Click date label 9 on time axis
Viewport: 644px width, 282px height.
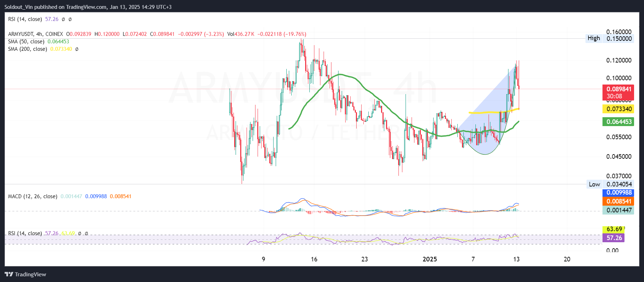click(263, 259)
